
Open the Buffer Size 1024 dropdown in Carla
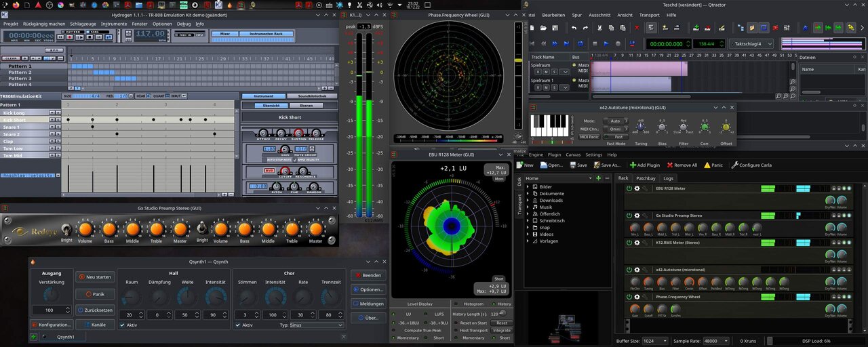pos(654,341)
